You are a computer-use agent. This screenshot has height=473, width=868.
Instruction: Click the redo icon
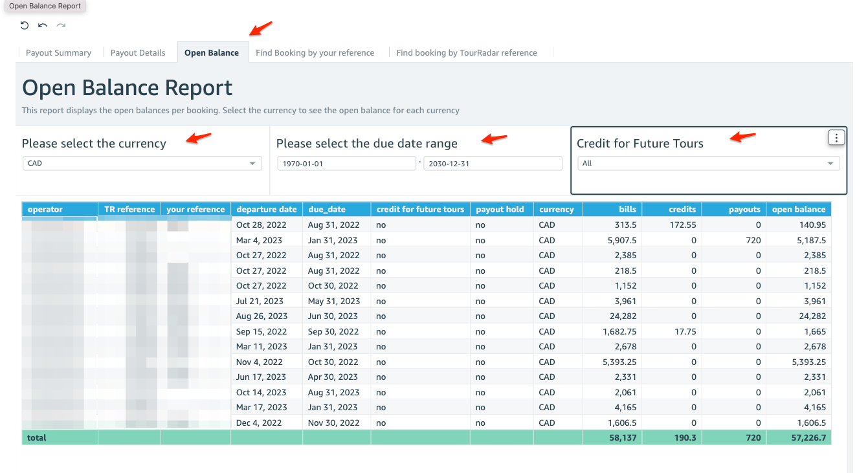click(x=60, y=25)
